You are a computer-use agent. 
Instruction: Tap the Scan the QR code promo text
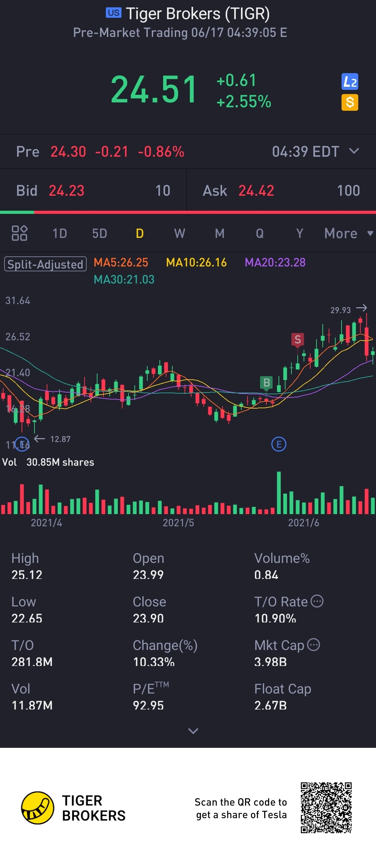[241, 808]
